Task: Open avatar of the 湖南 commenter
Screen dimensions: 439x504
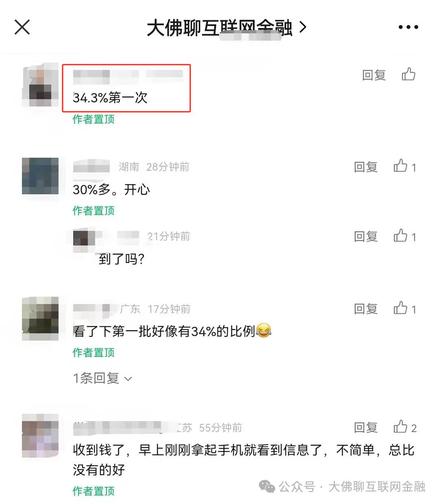Action: pos(40,176)
